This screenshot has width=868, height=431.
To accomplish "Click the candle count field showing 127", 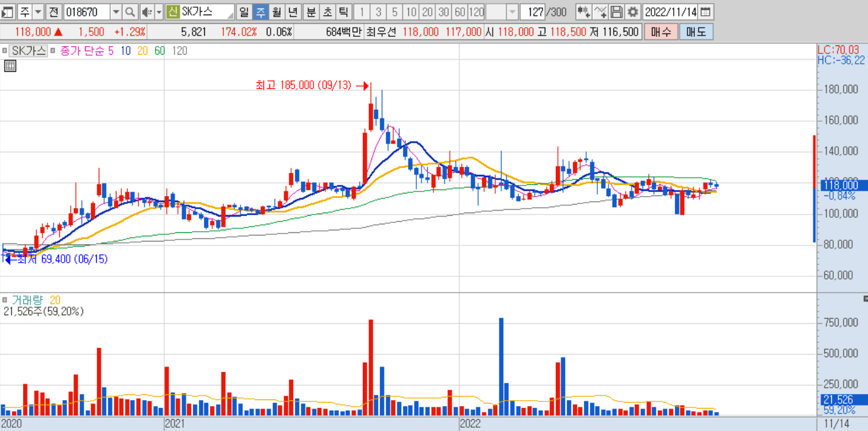I will (533, 12).
